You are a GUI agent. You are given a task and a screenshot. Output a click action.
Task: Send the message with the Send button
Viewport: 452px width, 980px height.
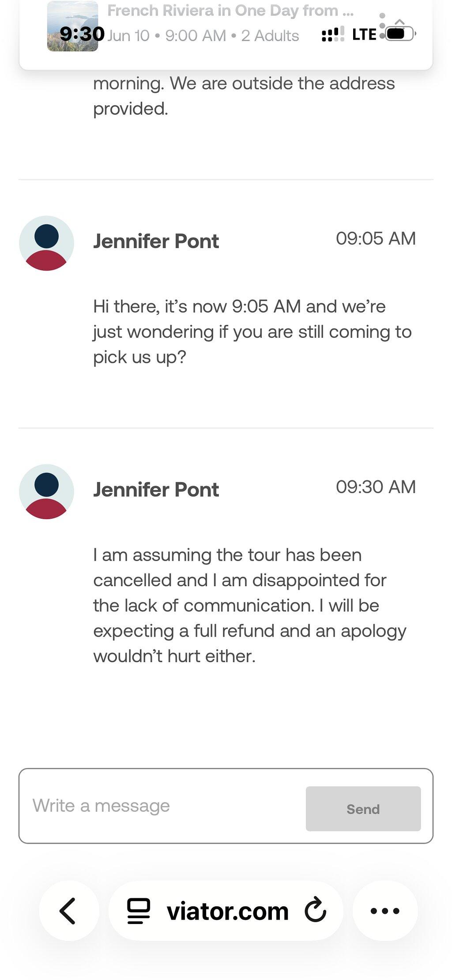click(363, 809)
